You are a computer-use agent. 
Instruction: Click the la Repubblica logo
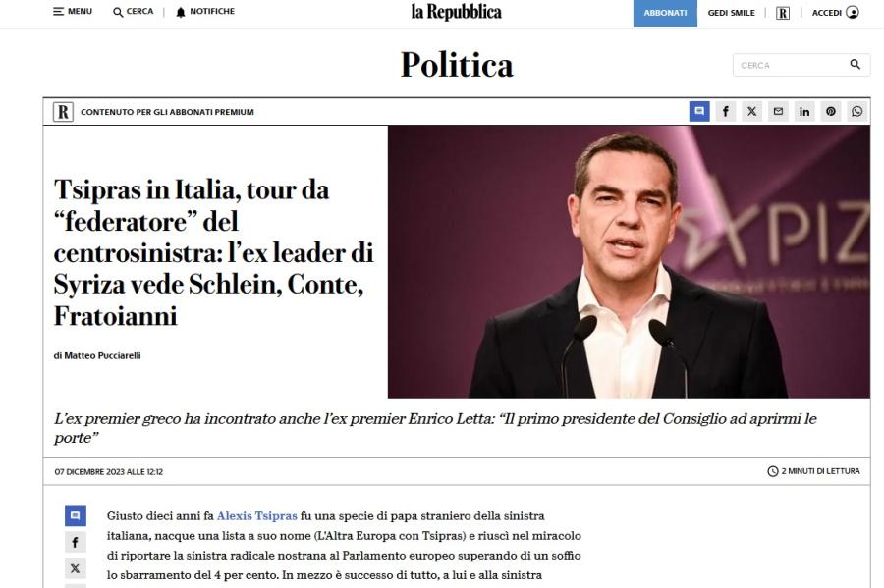point(456,12)
